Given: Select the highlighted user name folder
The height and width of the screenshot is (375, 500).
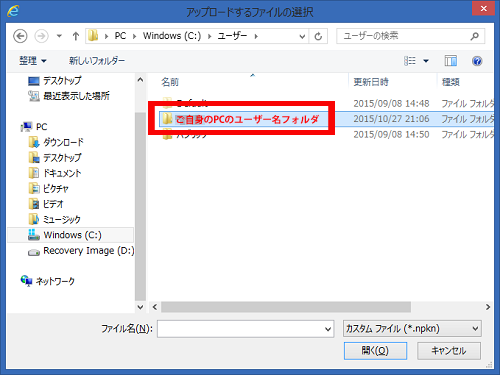Looking at the screenshot, I should 247,119.
